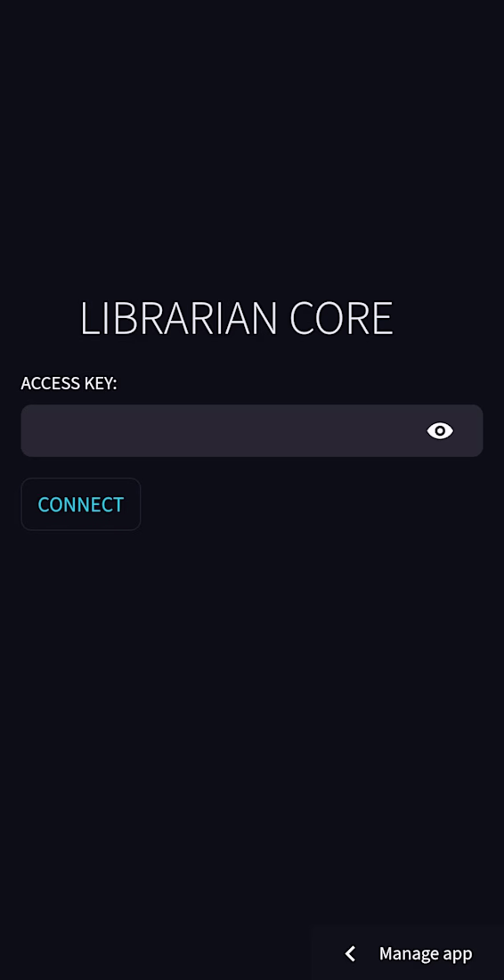This screenshot has width=504, height=980.
Task: Expand the Manage app panel arrow
Action: tap(350, 953)
